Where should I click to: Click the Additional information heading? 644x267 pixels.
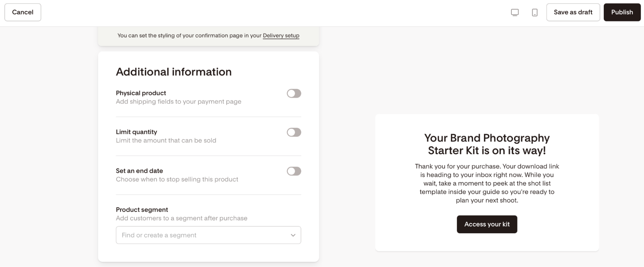point(174,72)
